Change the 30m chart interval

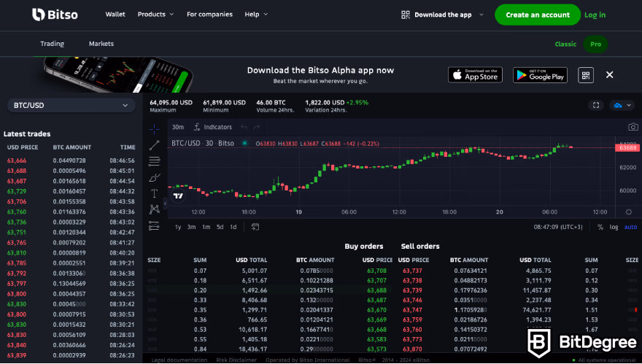coord(178,128)
